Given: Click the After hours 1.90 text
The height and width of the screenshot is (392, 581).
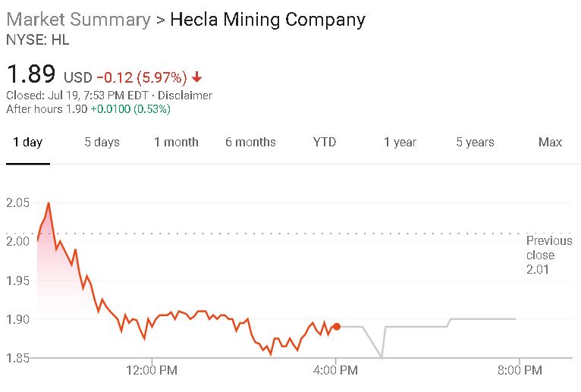Looking at the screenshot, I should [x=46, y=109].
